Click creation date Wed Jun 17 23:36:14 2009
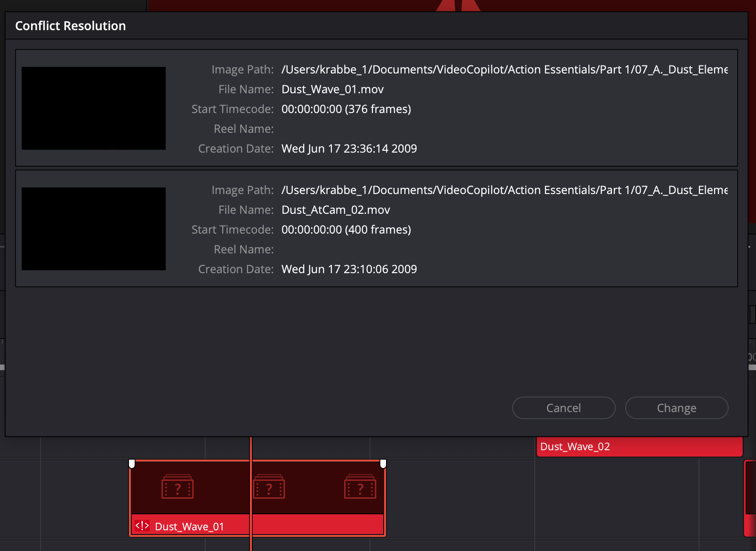 pos(349,149)
